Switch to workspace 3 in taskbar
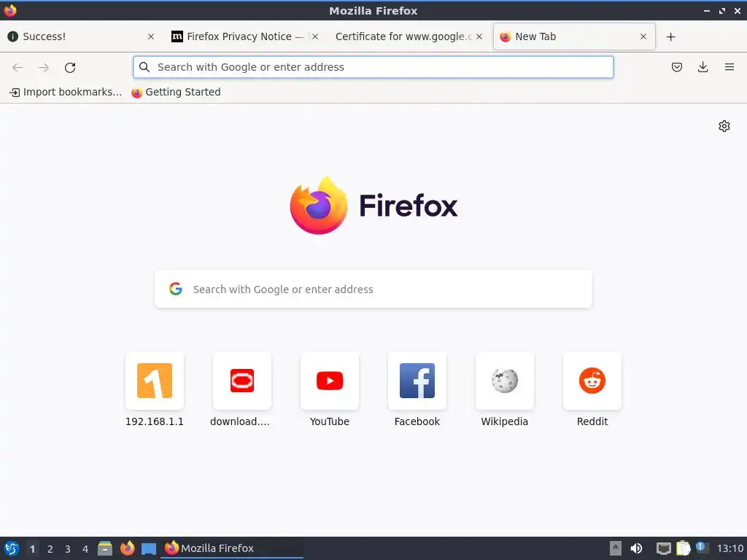Image resolution: width=747 pixels, height=560 pixels. [68, 549]
